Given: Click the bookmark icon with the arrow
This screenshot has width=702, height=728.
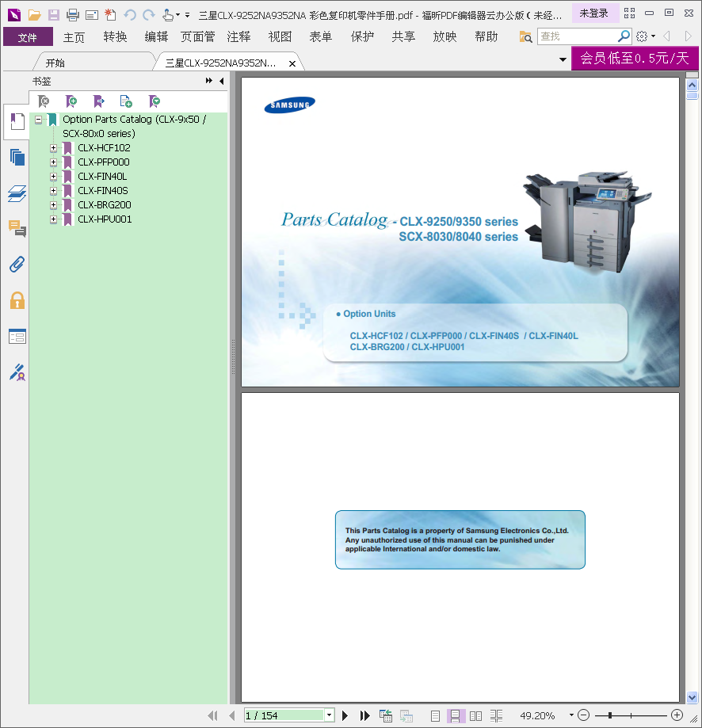Looking at the screenshot, I should tap(98, 101).
